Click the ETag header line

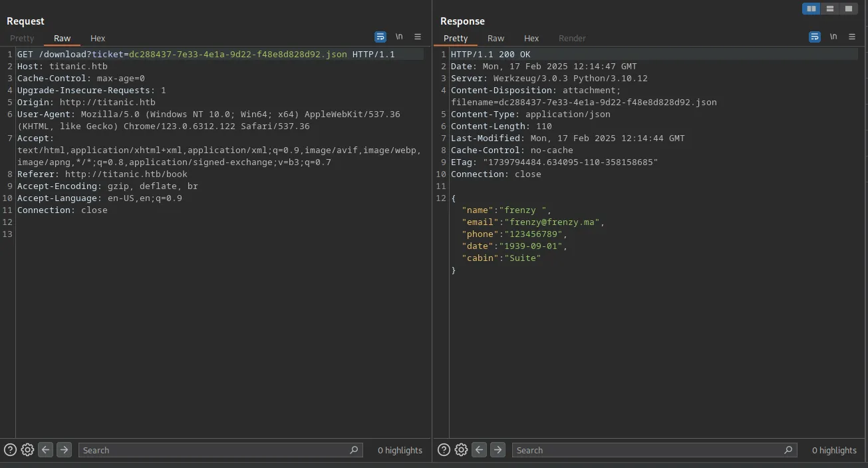tap(555, 162)
